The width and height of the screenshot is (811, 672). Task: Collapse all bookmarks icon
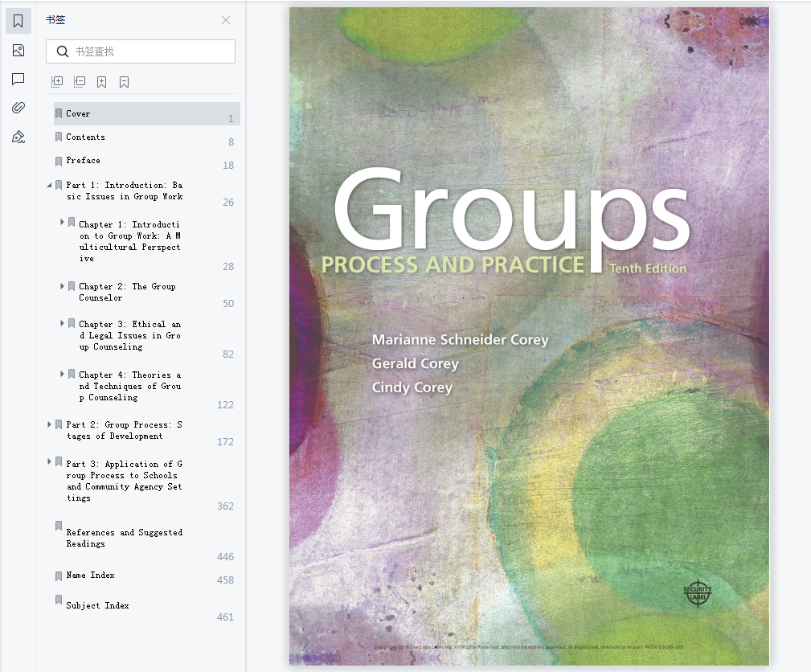[x=79, y=82]
